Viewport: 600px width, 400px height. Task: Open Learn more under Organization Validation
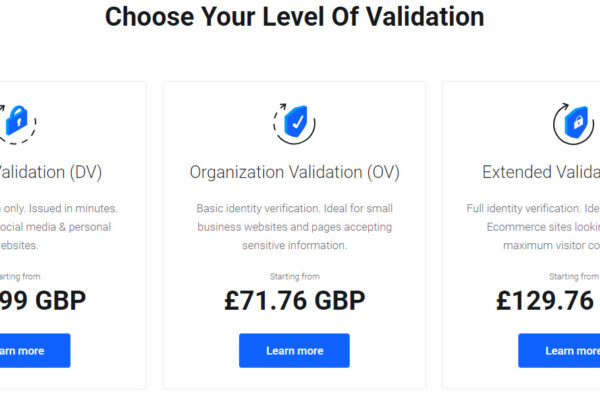point(294,351)
